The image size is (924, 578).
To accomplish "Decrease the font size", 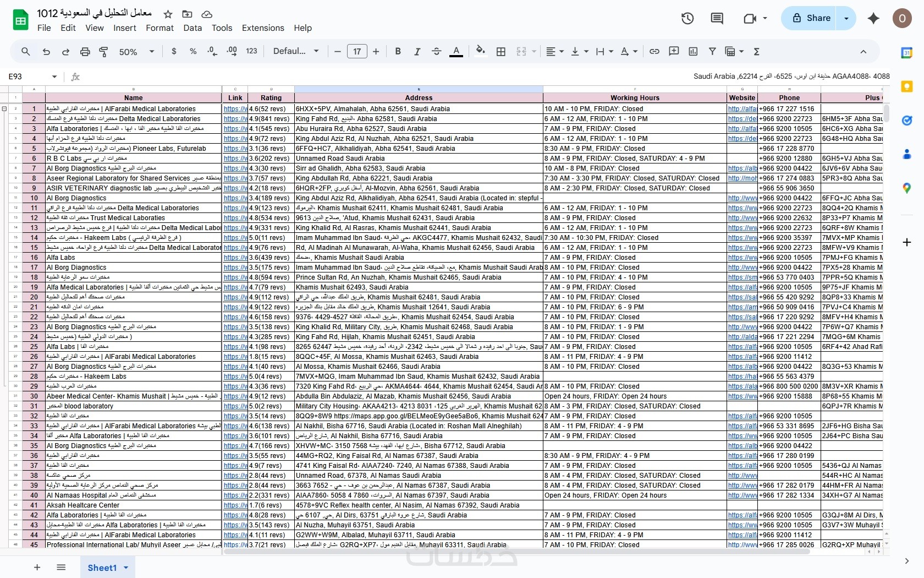I will 337,51.
